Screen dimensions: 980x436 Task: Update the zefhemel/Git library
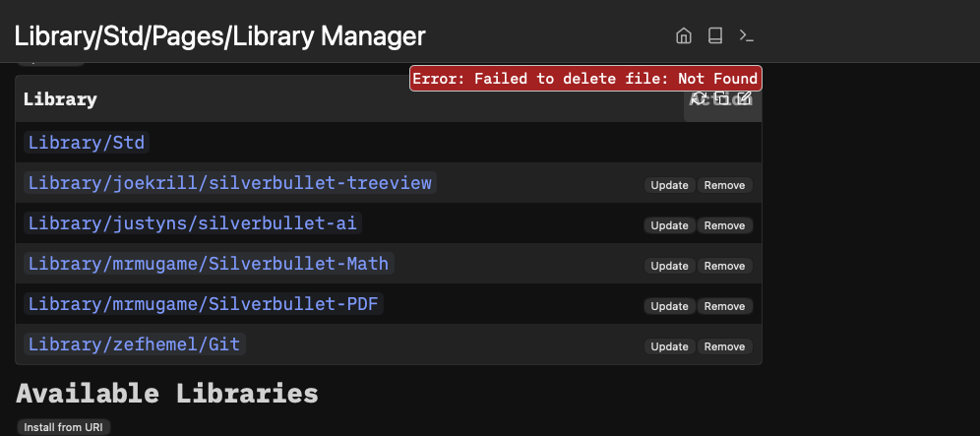tap(670, 346)
